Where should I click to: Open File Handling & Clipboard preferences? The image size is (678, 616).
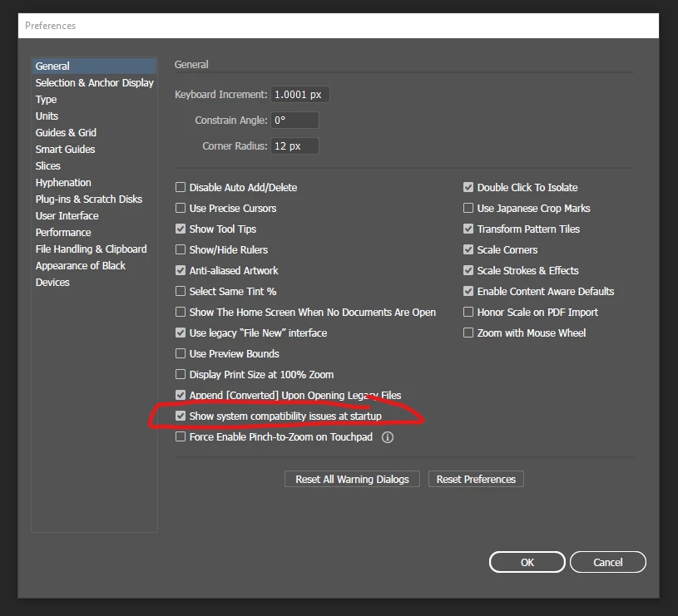(x=94, y=249)
